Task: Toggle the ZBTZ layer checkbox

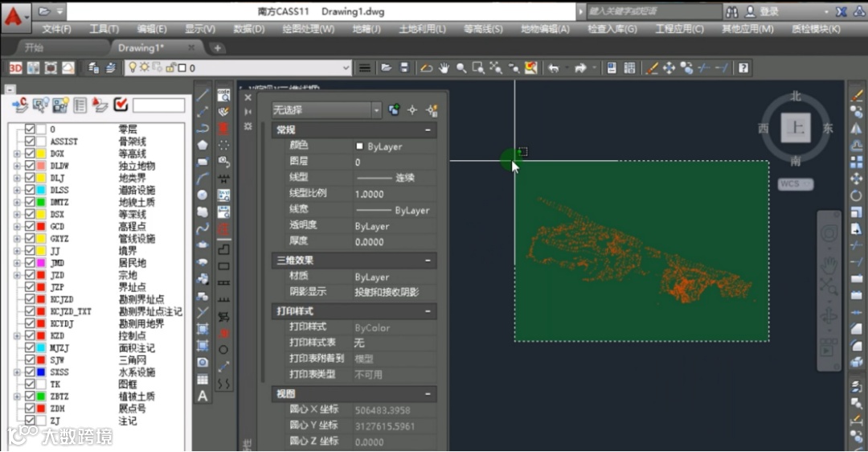Action: click(x=30, y=397)
